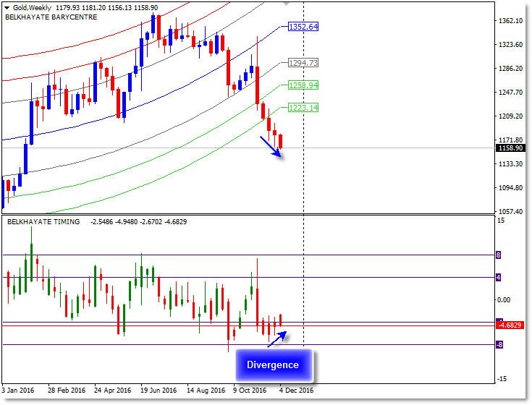The image size is (532, 405).
Task: Click the 1223.14 green level label
Action: click(303, 108)
